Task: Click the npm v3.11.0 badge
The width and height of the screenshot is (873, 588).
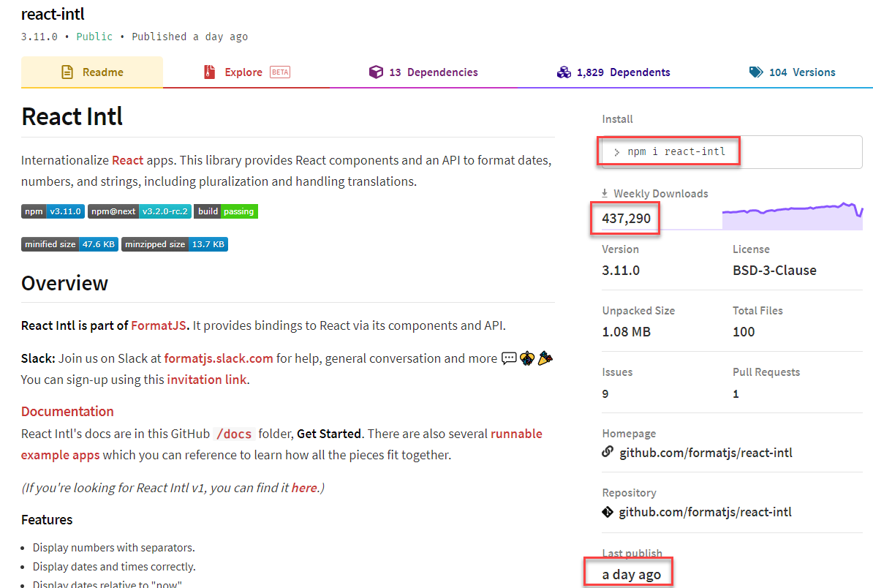Action: coord(53,211)
